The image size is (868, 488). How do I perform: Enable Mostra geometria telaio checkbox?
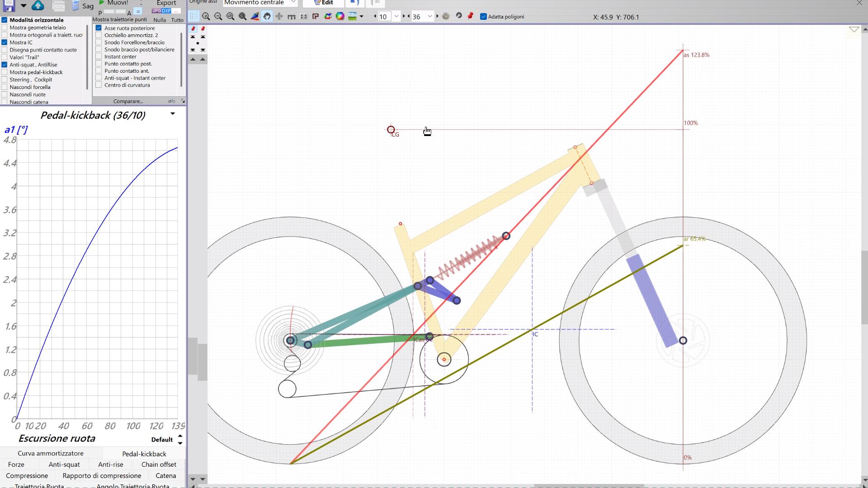pos(5,28)
